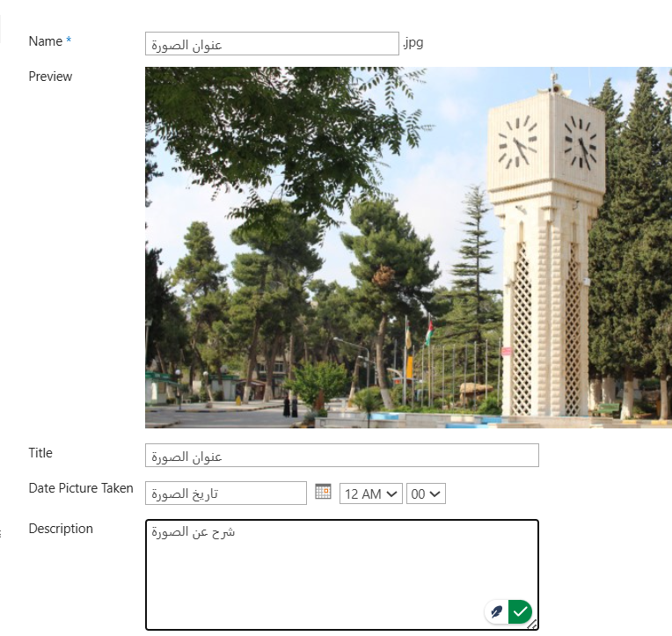Click the green checkmark icon in Description
The image size is (672, 636).
pyautogui.click(x=520, y=611)
